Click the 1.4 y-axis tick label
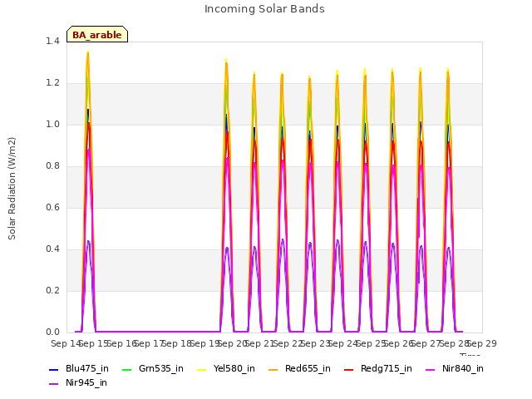The height and width of the screenshot is (399, 532). coord(52,42)
